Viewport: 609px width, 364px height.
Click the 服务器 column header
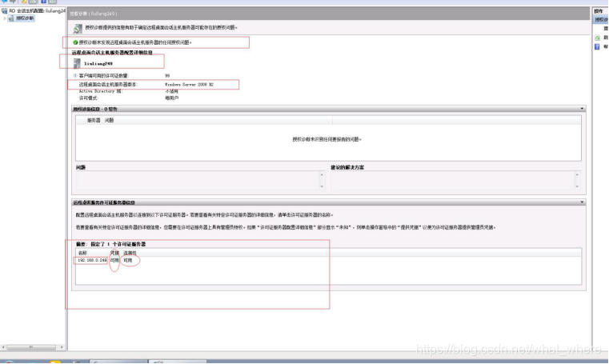click(94, 120)
